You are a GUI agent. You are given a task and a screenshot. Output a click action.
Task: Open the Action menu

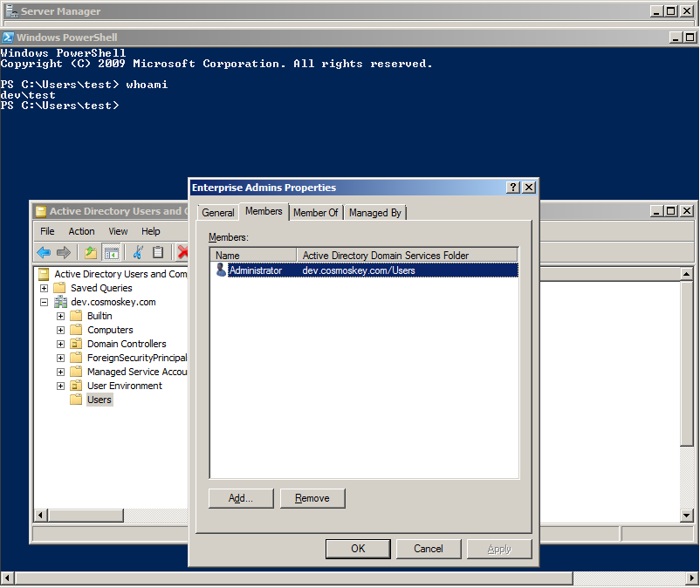pyautogui.click(x=81, y=231)
